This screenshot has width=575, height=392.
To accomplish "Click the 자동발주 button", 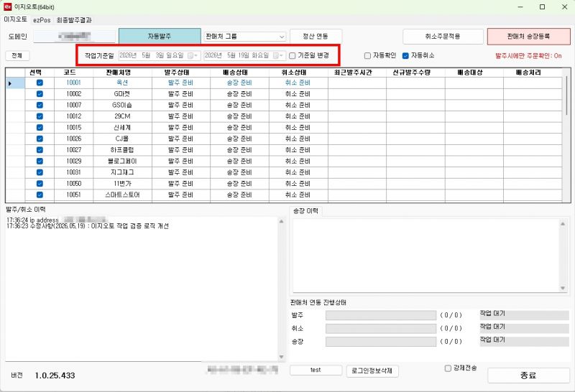I will [x=160, y=37].
